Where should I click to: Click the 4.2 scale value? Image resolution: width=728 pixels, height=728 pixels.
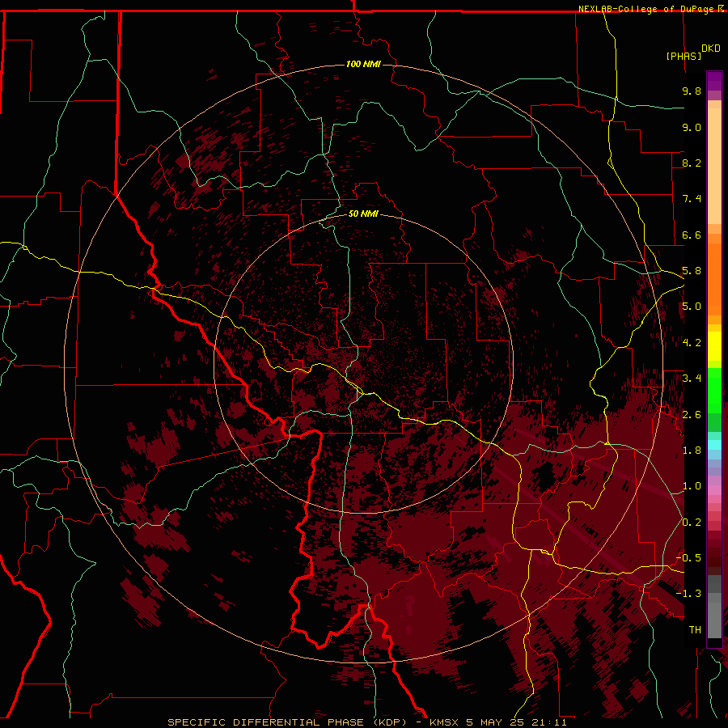tap(692, 343)
